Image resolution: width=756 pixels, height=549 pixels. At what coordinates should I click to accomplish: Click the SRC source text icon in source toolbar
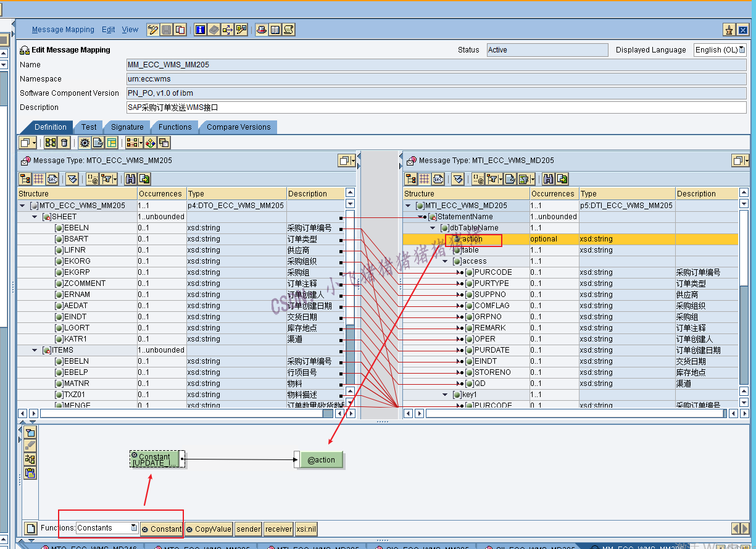52,179
